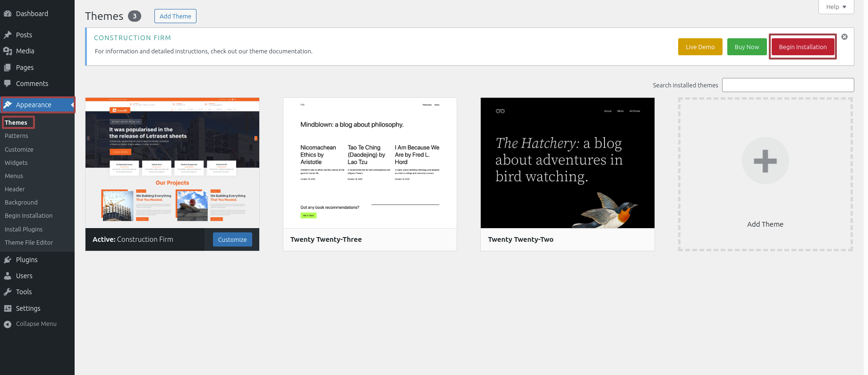This screenshot has width=868, height=375.
Task: Click the Users person icon
Action: pyautogui.click(x=8, y=276)
